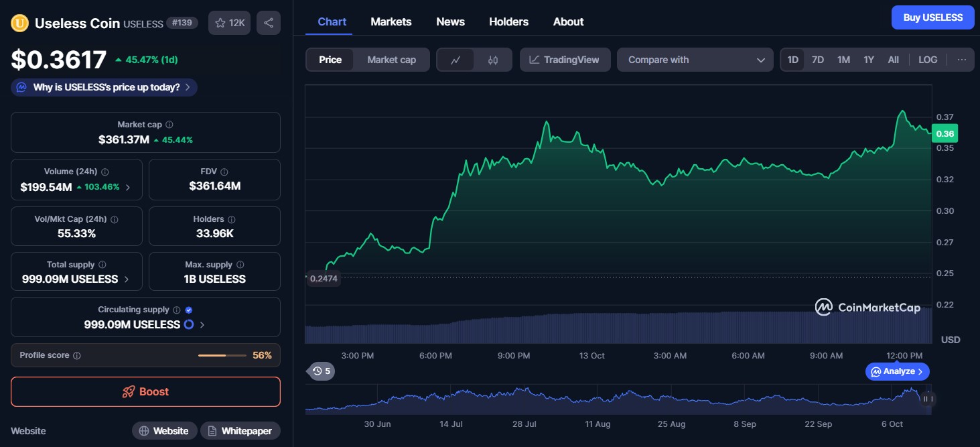Open the three-dot more options menu
The height and width of the screenshot is (447, 980).
(x=961, y=60)
